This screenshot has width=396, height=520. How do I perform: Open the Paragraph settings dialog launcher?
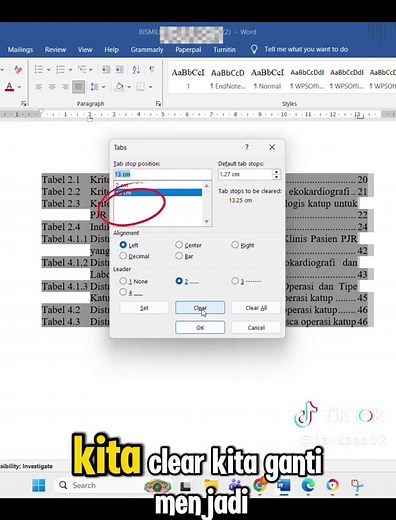click(x=158, y=104)
